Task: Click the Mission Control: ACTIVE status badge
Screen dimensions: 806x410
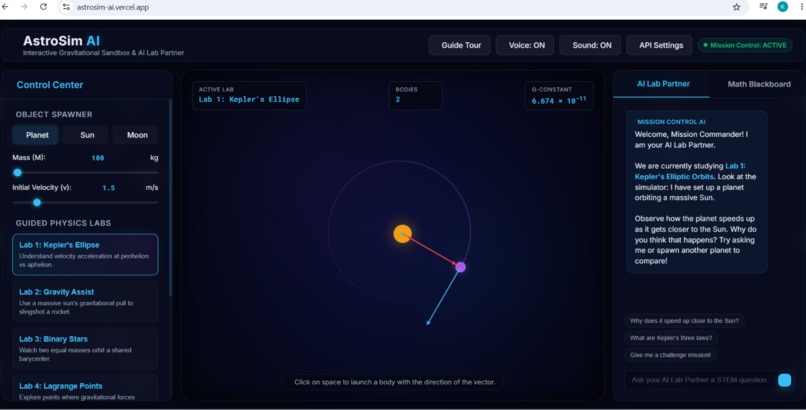Action: pyautogui.click(x=745, y=45)
